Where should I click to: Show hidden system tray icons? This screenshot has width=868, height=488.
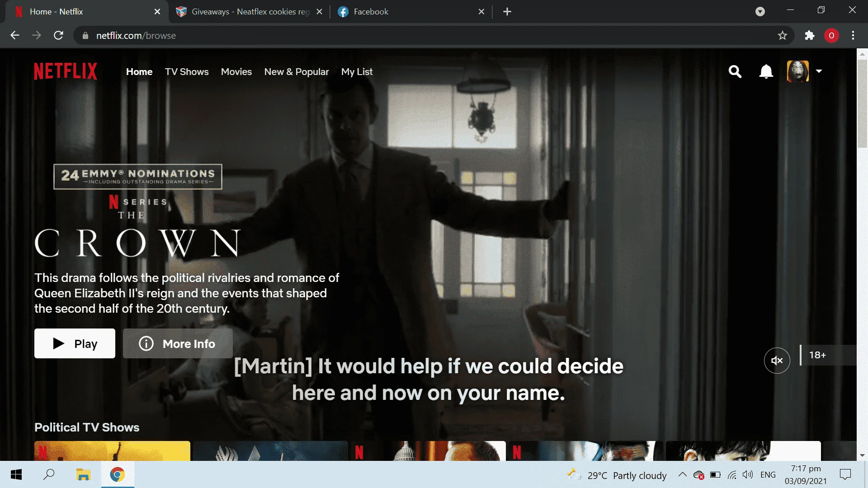(683, 474)
